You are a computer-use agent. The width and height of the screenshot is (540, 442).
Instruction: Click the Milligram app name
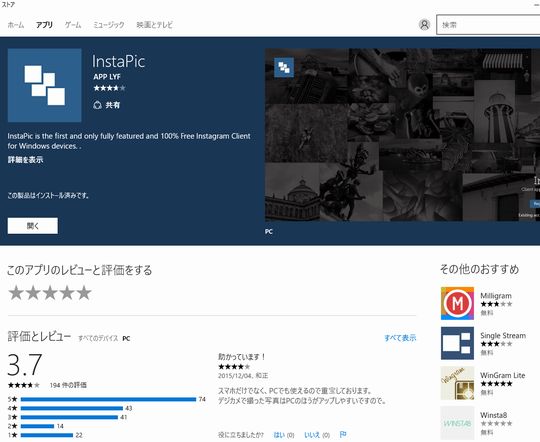click(x=496, y=296)
